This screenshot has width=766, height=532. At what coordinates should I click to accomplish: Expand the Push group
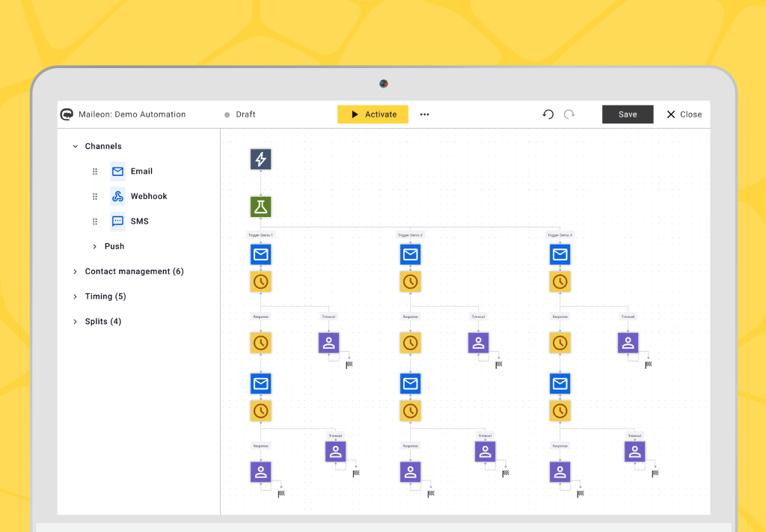point(94,246)
